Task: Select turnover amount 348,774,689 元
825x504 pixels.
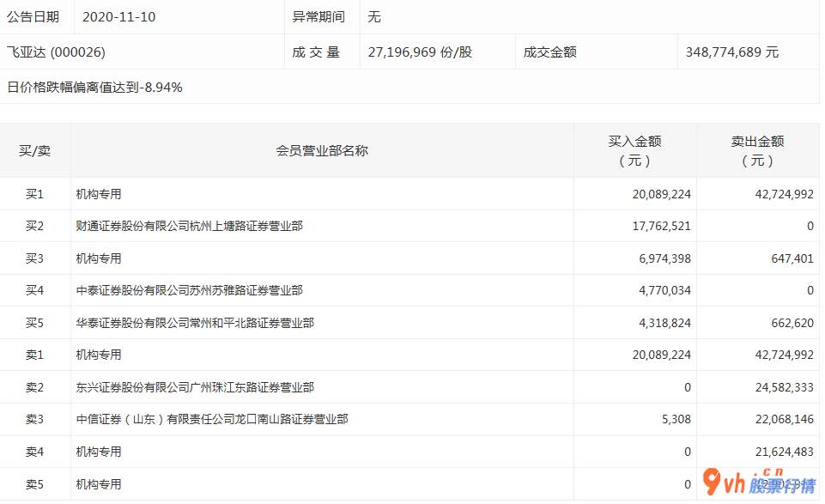Action: pos(732,52)
